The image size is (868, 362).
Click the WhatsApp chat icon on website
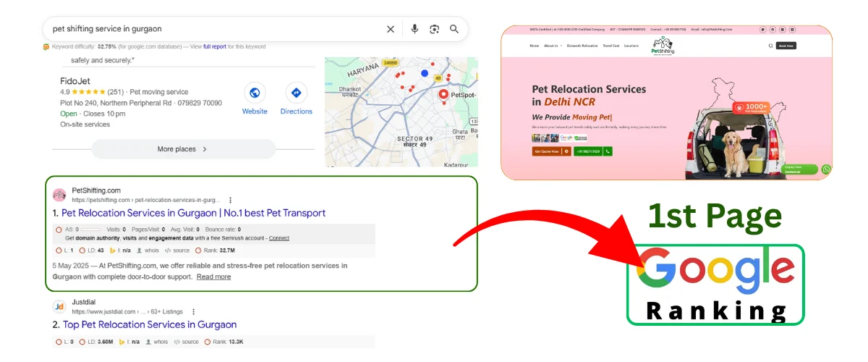pyautogui.click(x=826, y=169)
